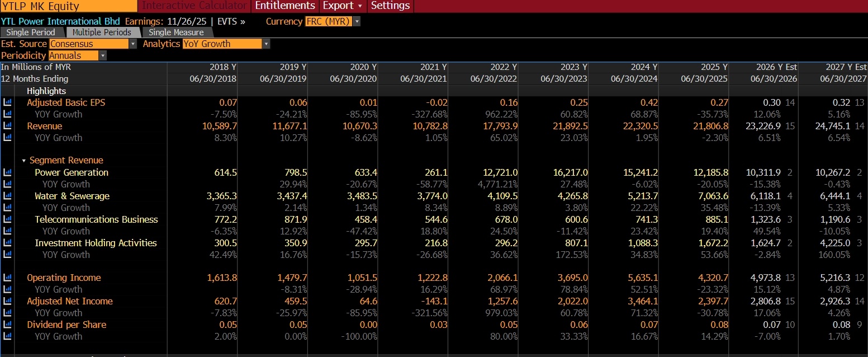Open chart icon for Power Generation row
Viewport: 868px width, 357px height.
coord(7,172)
